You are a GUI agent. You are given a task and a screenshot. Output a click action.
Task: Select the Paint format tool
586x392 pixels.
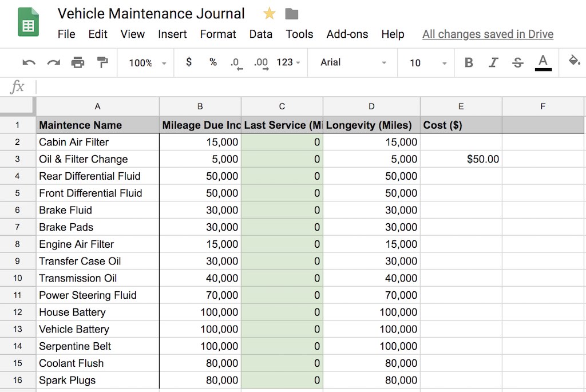(102, 63)
